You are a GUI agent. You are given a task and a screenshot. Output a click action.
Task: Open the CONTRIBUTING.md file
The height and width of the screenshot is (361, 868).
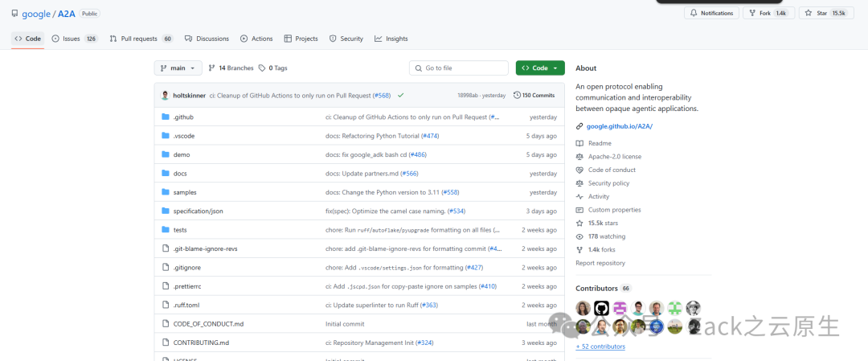[x=201, y=343]
